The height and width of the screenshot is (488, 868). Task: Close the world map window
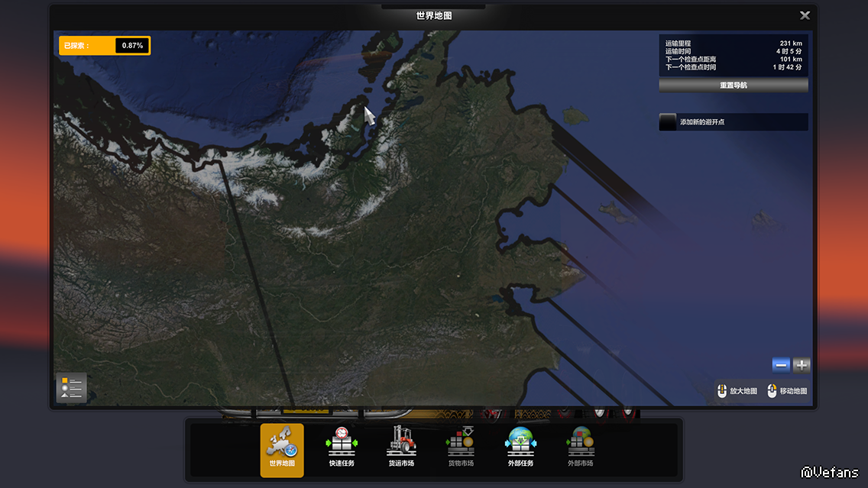[x=805, y=15]
